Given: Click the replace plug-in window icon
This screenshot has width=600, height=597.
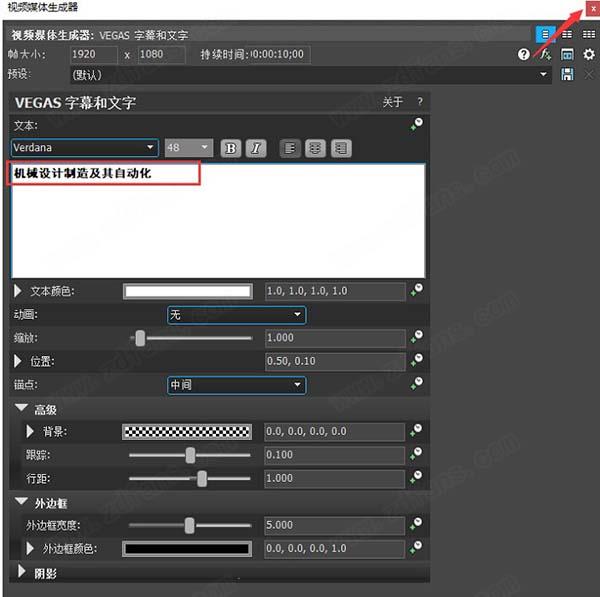Looking at the screenshot, I should [567, 54].
